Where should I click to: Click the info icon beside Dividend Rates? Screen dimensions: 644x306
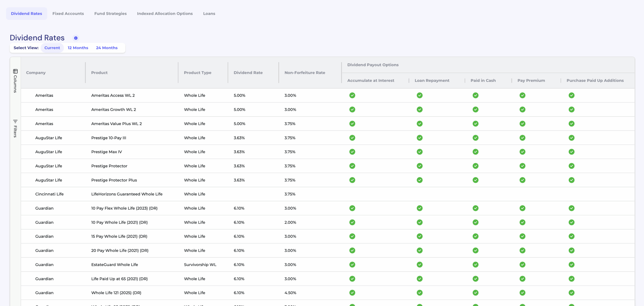pos(76,38)
